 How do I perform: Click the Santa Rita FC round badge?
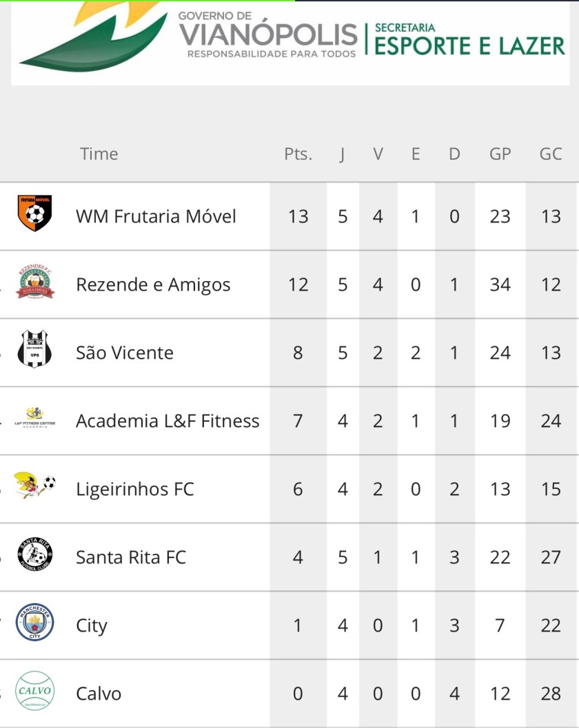(x=34, y=554)
